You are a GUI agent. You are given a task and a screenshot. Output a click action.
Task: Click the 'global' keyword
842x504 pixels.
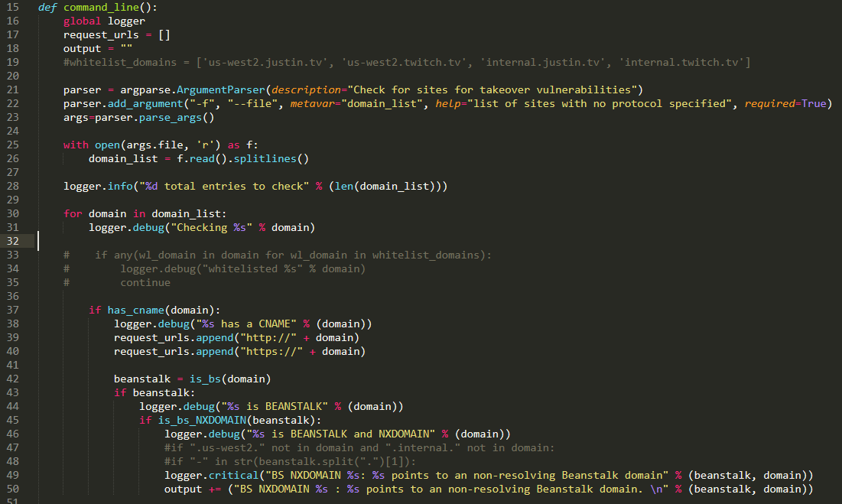pyautogui.click(x=82, y=21)
